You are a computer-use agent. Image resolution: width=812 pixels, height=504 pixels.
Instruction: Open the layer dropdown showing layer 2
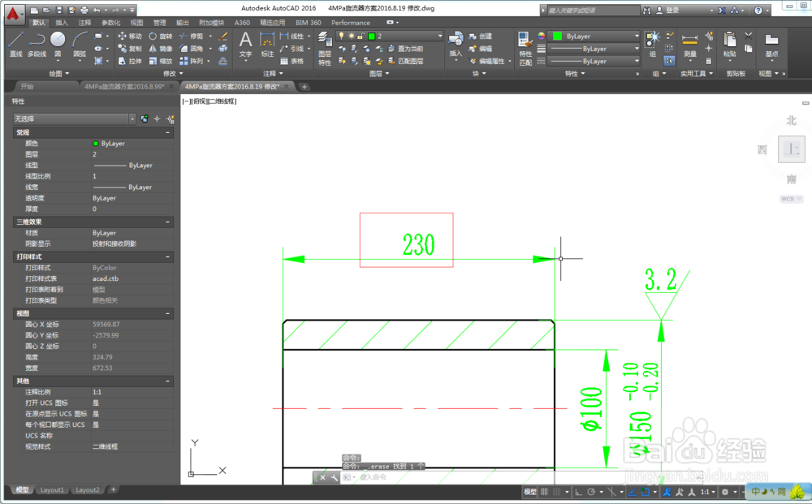[440, 36]
